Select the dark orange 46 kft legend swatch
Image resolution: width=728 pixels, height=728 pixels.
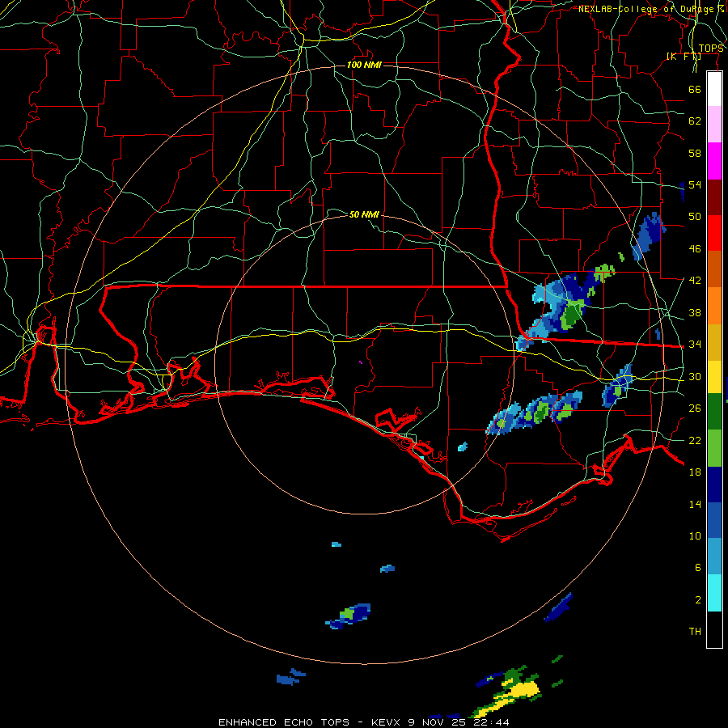pyautogui.click(x=714, y=269)
